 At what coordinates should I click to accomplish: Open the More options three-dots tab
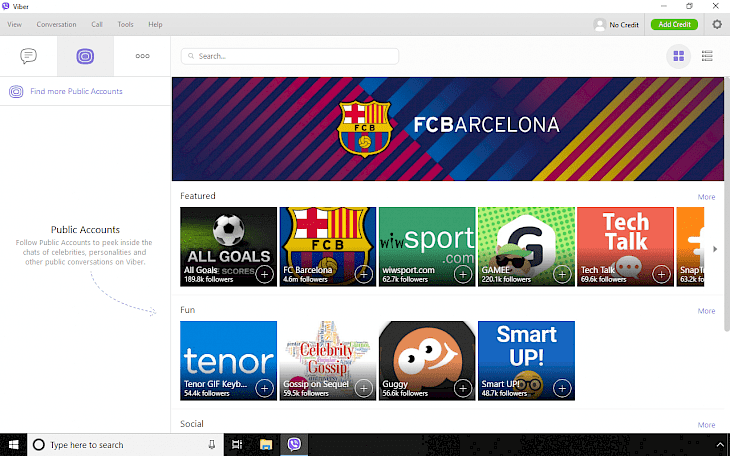pos(142,56)
